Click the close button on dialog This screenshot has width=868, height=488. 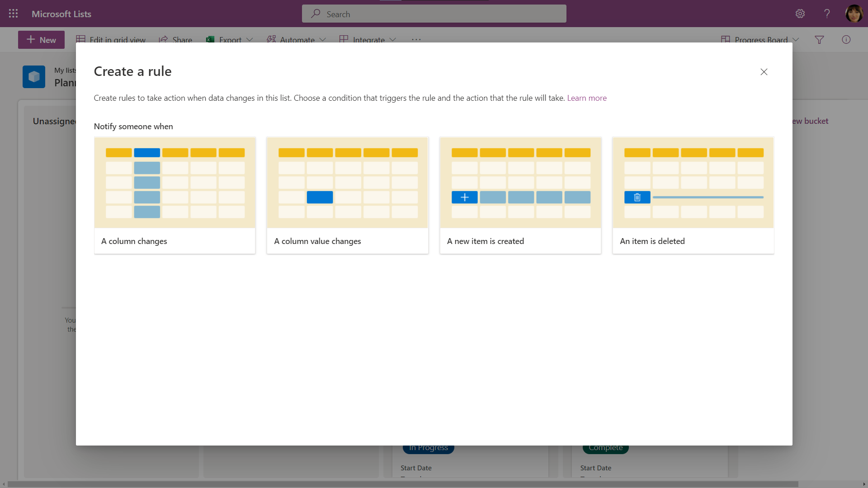[x=764, y=71]
